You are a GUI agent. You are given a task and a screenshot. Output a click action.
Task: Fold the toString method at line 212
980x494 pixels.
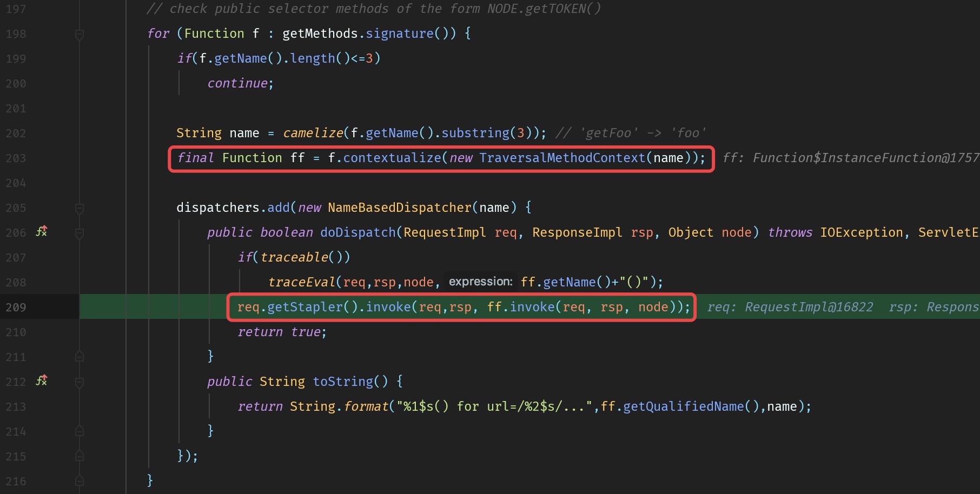[80, 383]
